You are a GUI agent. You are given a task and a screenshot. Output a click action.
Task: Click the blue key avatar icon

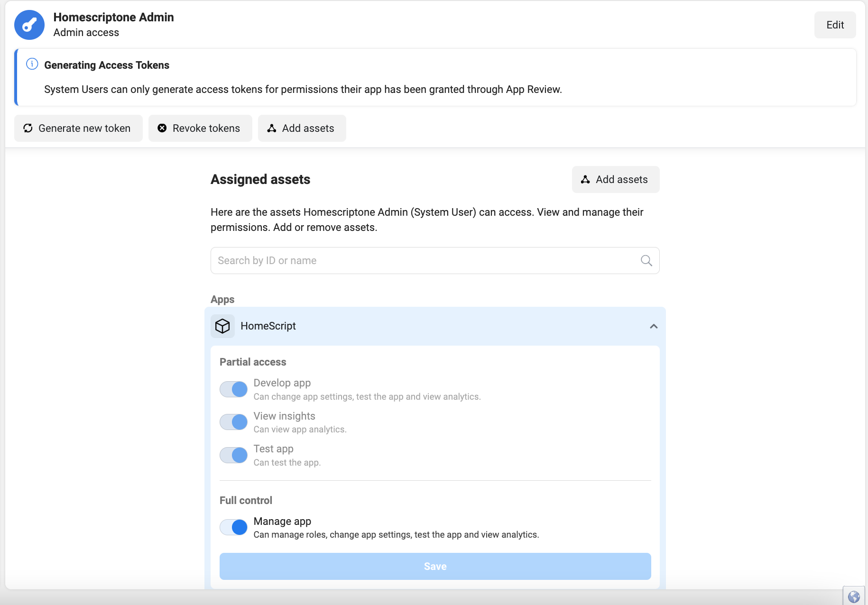(29, 25)
